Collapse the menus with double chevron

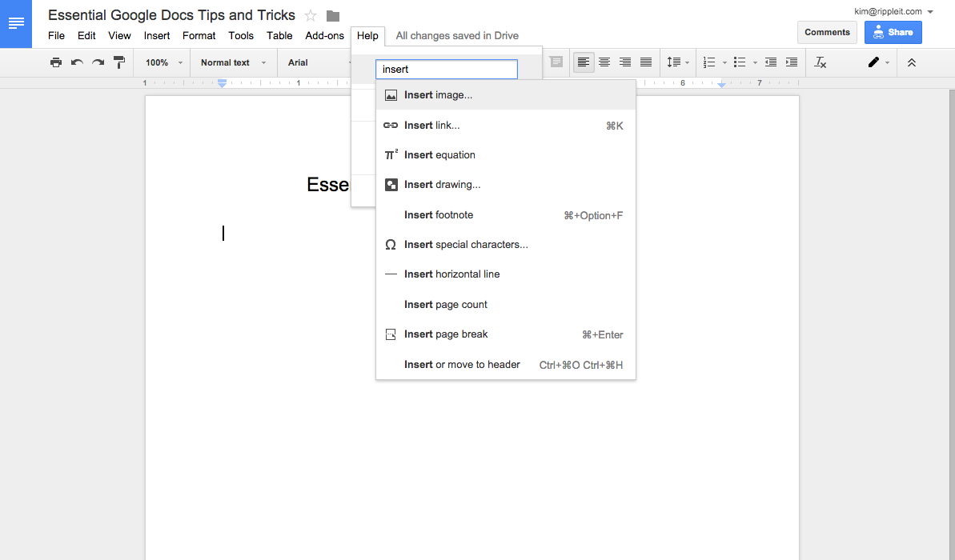[x=912, y=62]
